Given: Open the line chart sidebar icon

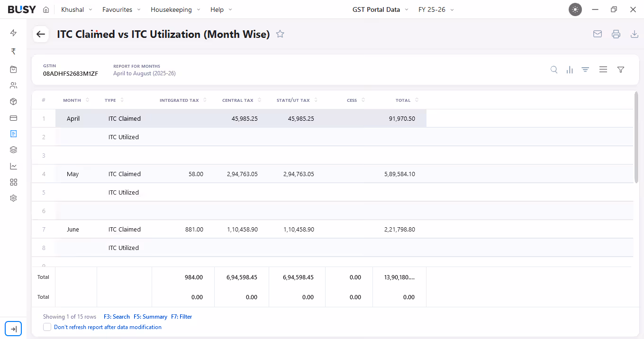Looking at the screenshot, I should pyautogui.click(x=13, y=166).
